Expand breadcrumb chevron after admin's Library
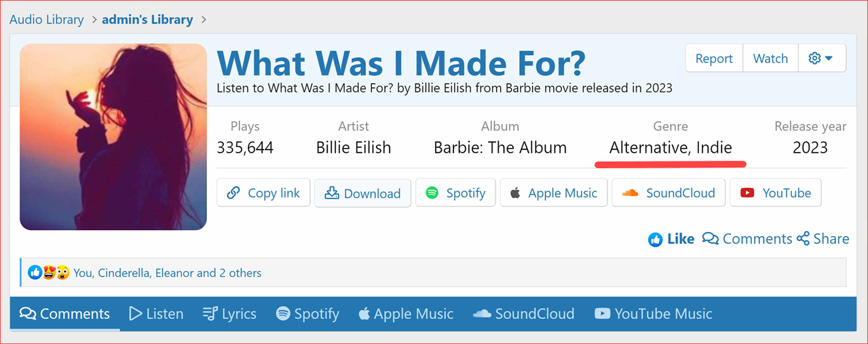 pyautogui.click(x=204, y=20)
